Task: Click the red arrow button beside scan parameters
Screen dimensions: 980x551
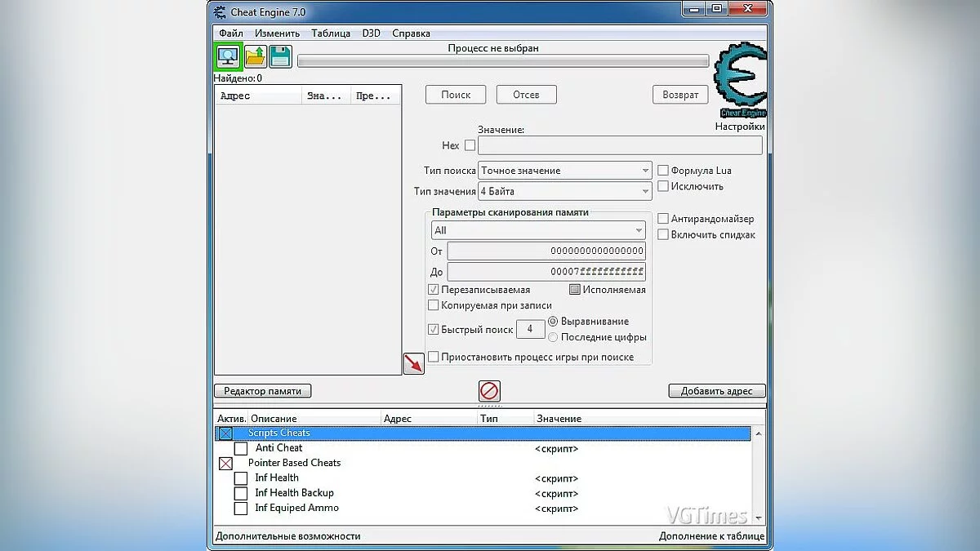Action: tap(414, 362)
